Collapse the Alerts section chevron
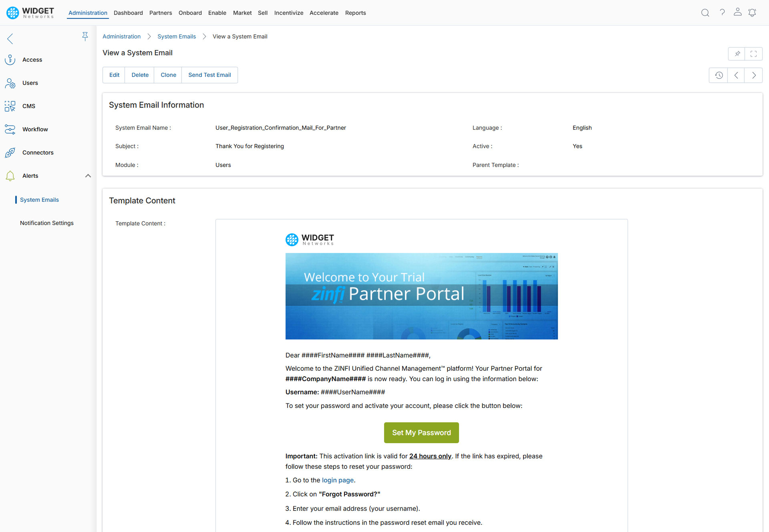Screen dimensions: 769x532 click(88, 176)
